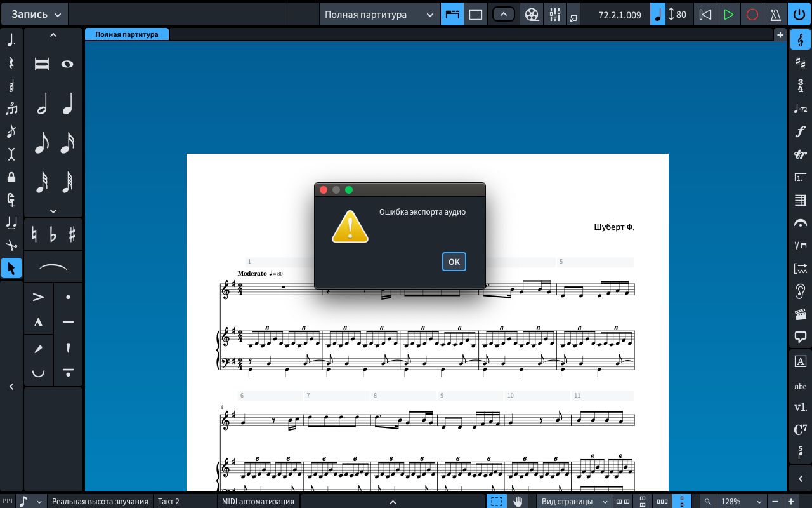This screenshot has height=508, width=812.
Task: Toggle dotted notes in left toolbox
Action: pos(11,41)
